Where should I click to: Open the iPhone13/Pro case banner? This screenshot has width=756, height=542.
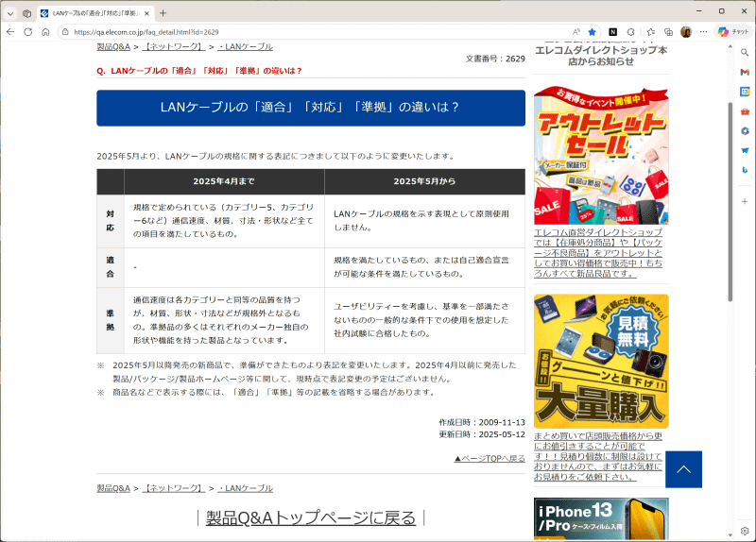[601, 518]
